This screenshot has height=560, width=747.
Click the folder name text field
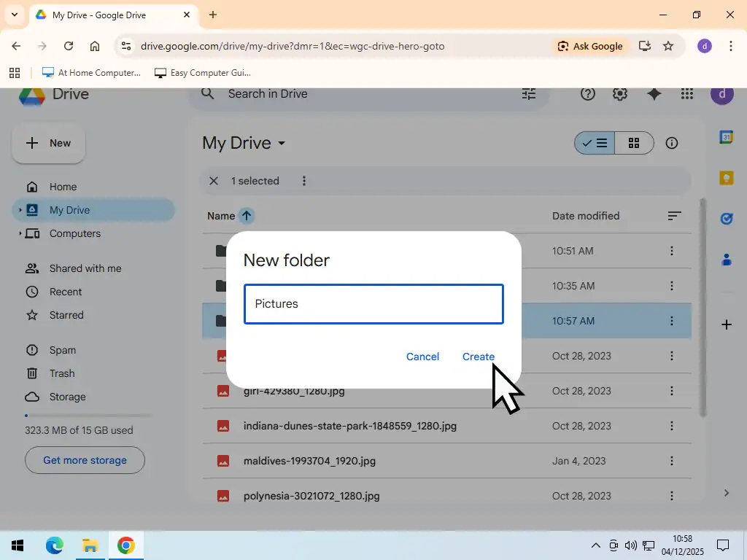click(x=373, y=304)
